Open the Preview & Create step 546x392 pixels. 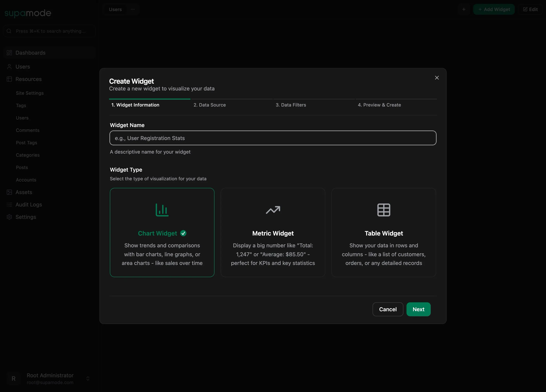tap(379, 105)
